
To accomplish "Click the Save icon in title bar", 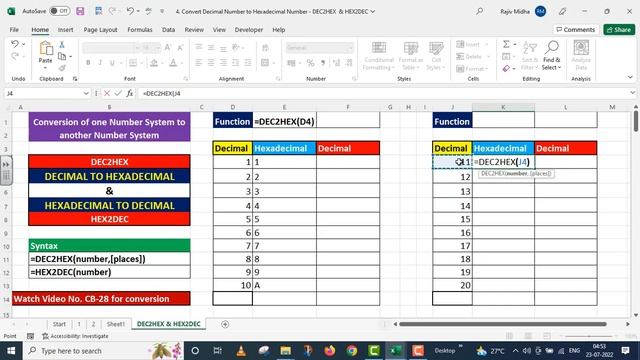I will [x=80, y=11].
